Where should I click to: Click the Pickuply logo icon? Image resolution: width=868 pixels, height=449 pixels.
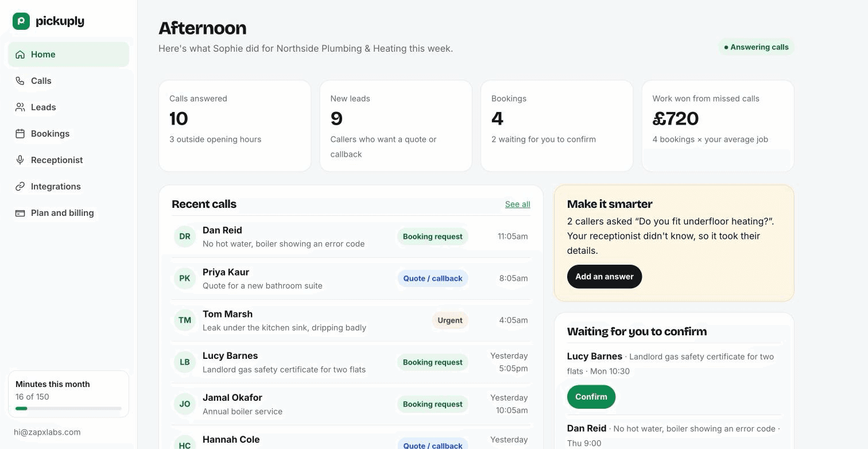21,21
